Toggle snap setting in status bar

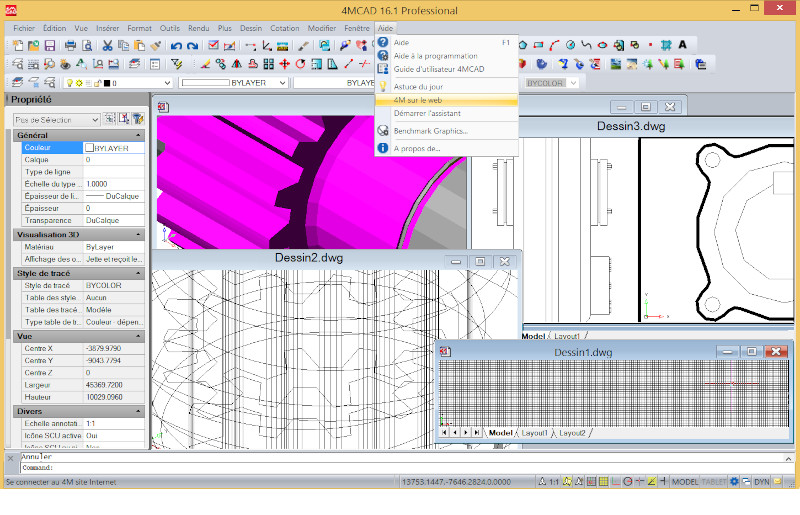click(591, 481)
